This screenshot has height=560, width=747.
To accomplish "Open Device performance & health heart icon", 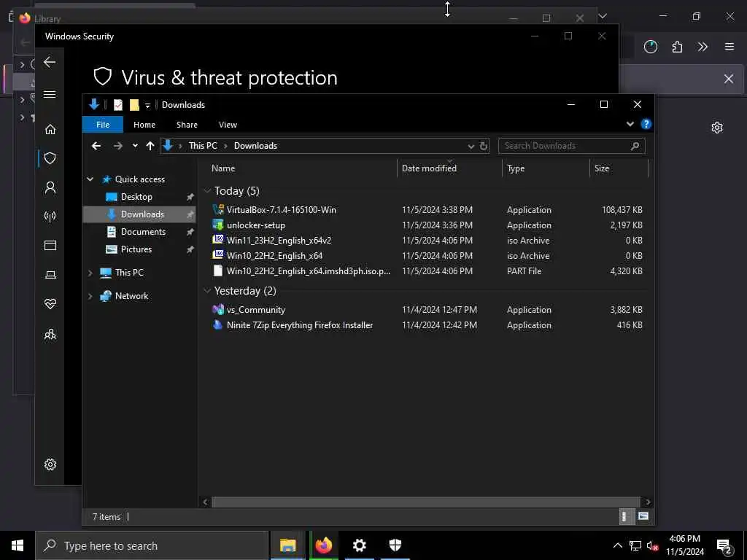I will 50,304.
